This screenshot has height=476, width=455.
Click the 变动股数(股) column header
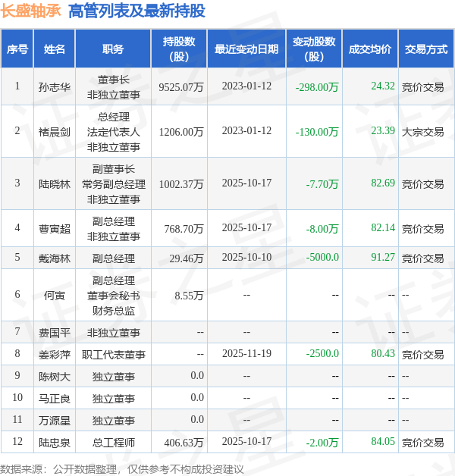click(x=314, y=49)
